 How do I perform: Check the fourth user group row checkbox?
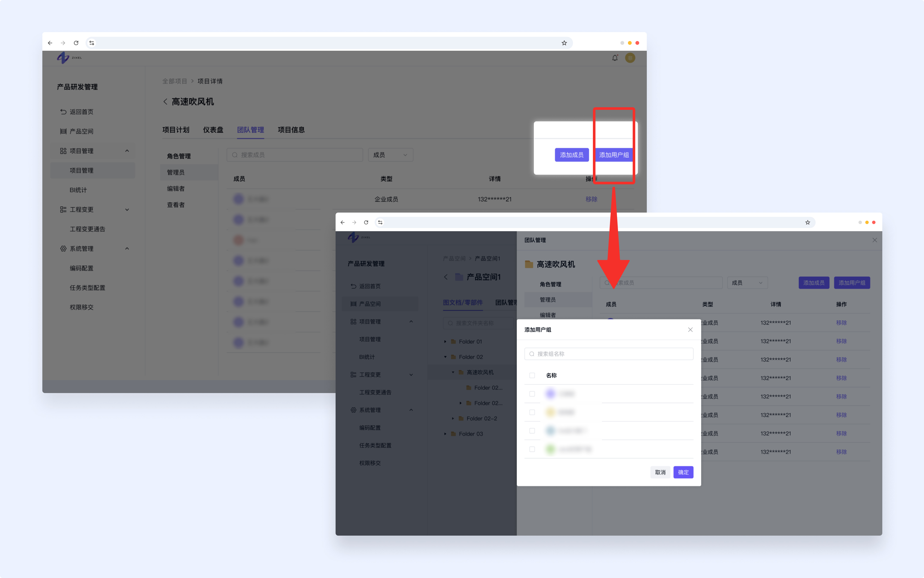(x=532, y=449)
